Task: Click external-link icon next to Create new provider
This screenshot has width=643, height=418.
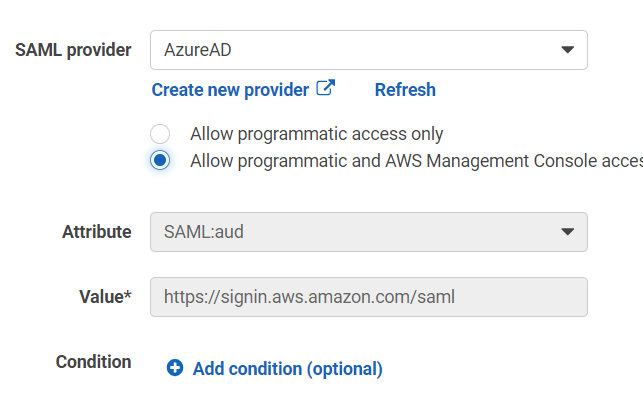Action: 325,88
